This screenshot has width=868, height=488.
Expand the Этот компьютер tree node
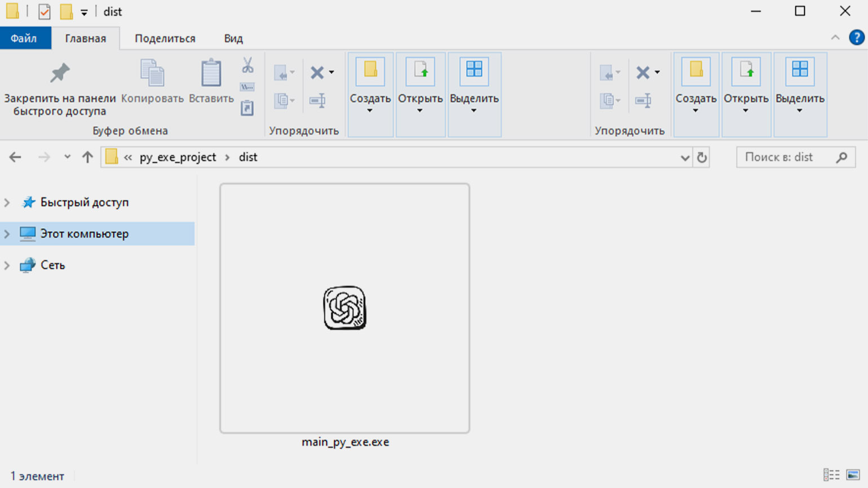coord(7,234)
